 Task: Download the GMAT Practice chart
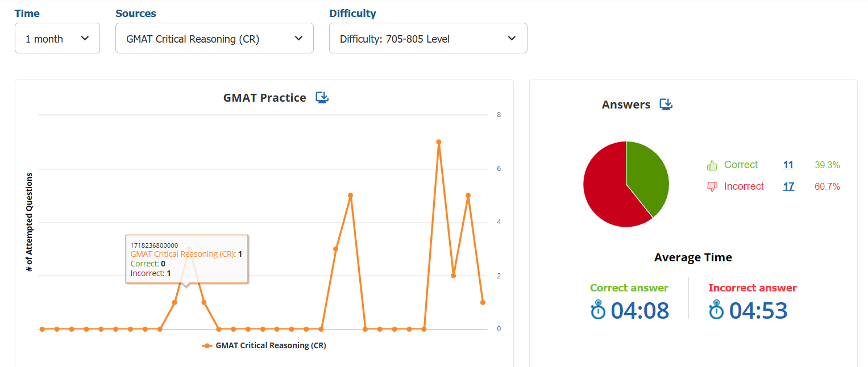click(x=322, y=98)
